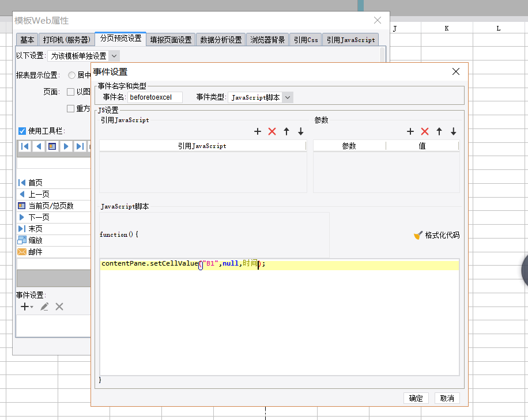Toggle the 以图 page checkbox
The height and width of the screenshot is (420, 528).
(x=70, y=92)
